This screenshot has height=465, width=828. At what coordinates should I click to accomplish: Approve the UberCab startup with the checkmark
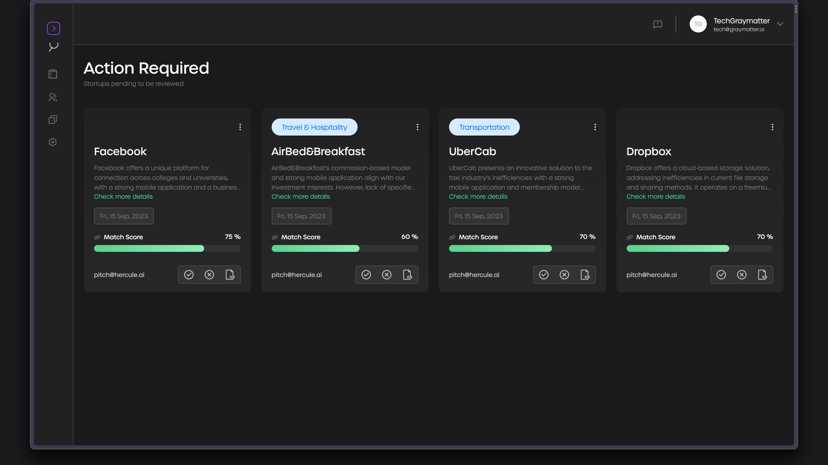543,274
